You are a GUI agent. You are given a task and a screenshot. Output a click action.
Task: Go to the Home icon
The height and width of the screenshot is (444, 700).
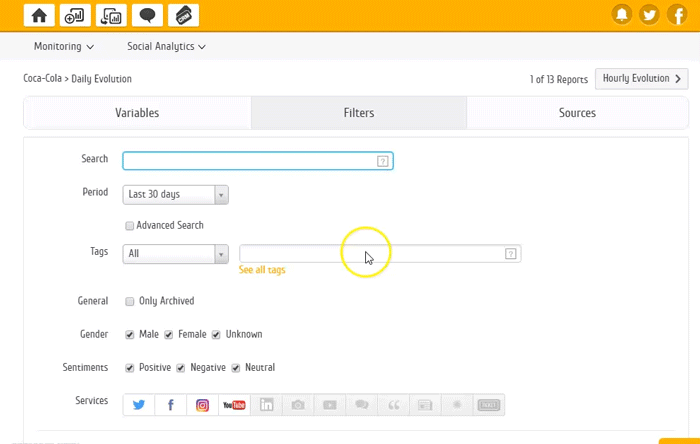pyautogui.click(x=39, y=15)
